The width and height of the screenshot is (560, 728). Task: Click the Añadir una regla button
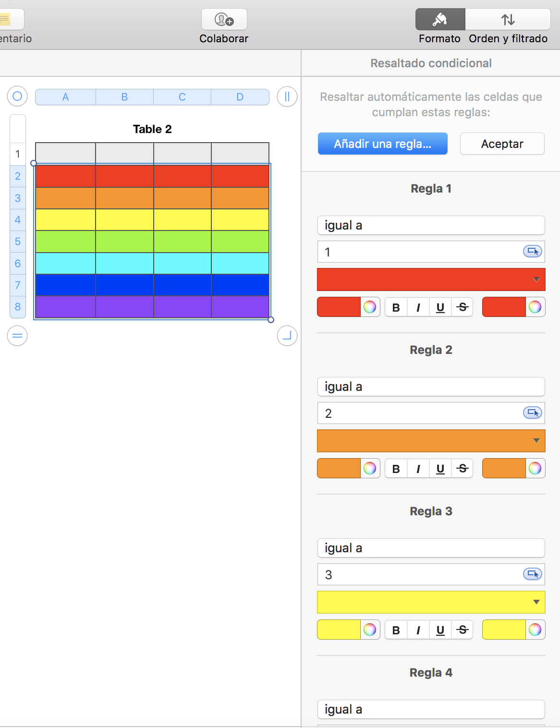pyautogui.click(x=382, y=144)
